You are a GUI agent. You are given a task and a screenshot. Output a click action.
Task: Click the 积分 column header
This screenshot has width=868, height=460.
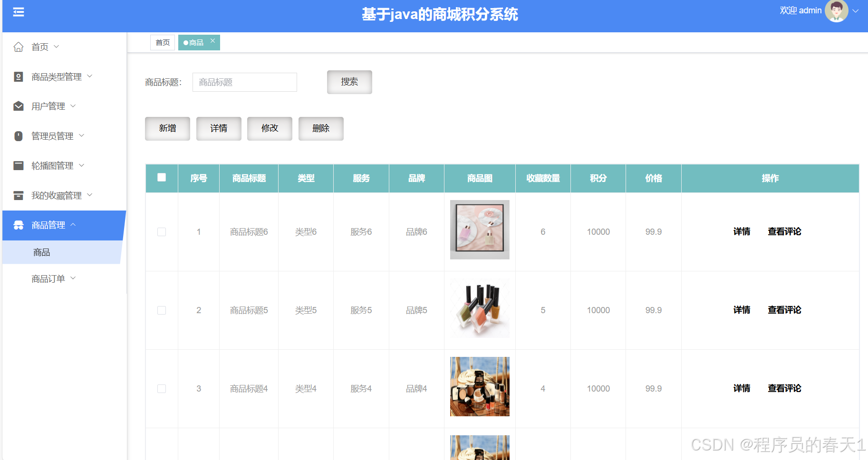coord(598,178)
